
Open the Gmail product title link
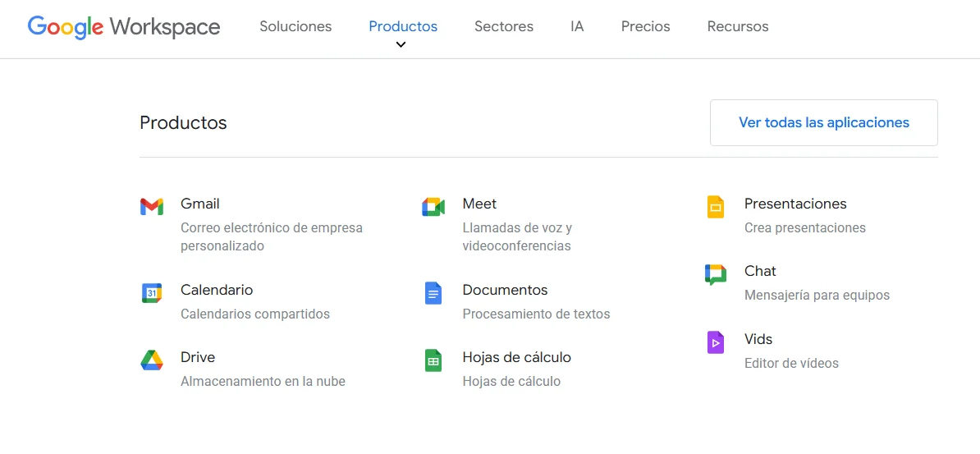pos(199,204)
